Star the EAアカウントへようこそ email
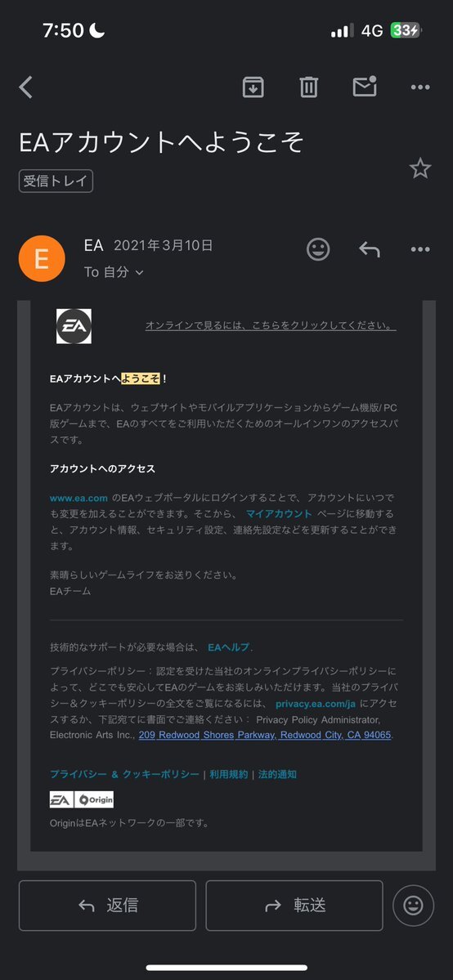This screenshot has width=453, height=980. (419, 168)
